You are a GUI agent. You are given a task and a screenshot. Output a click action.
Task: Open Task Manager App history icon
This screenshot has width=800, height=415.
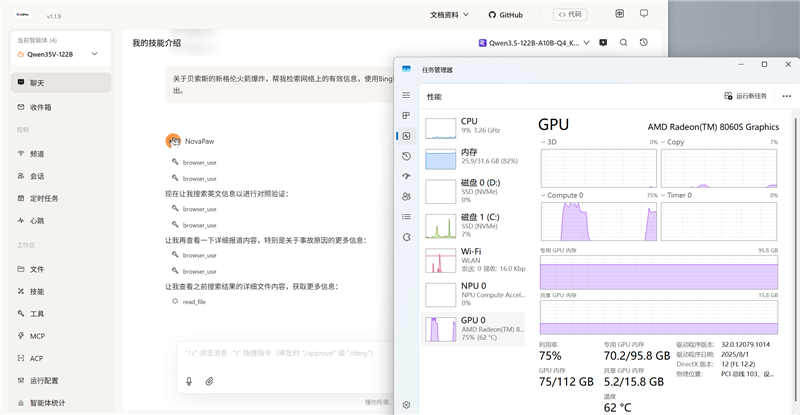click(x=406, y=156)
